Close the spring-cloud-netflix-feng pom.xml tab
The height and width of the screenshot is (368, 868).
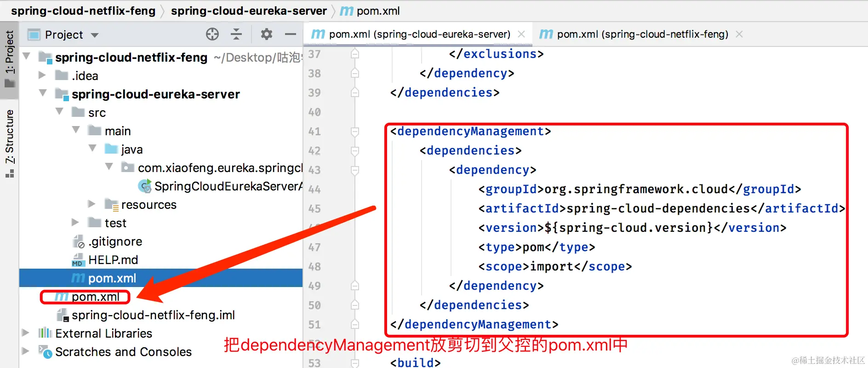pos(739,34)
